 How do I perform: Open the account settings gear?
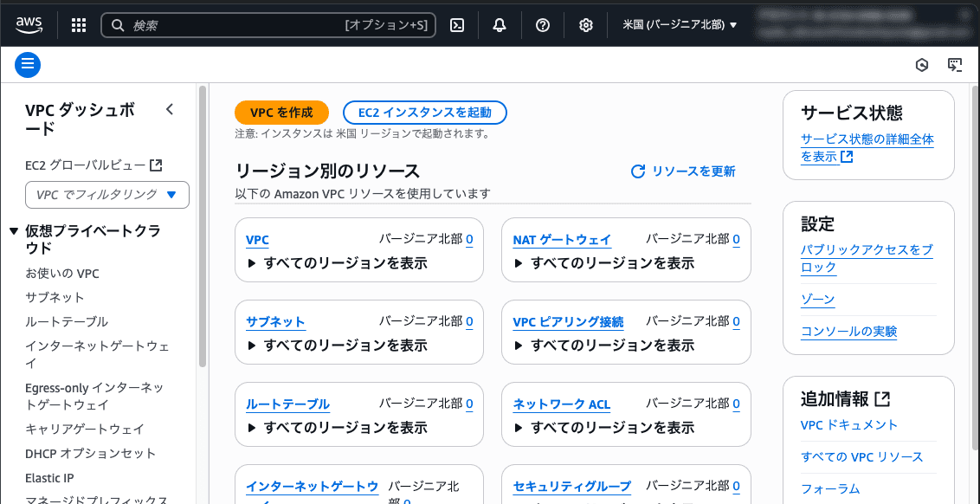coord(586,25)
